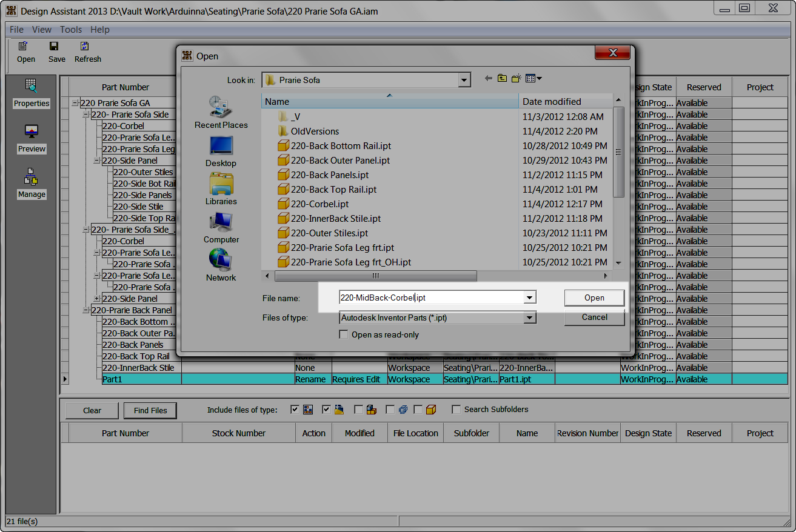Open the Look in folder dropdown
796x532 pixels.
tap(464, 79)
